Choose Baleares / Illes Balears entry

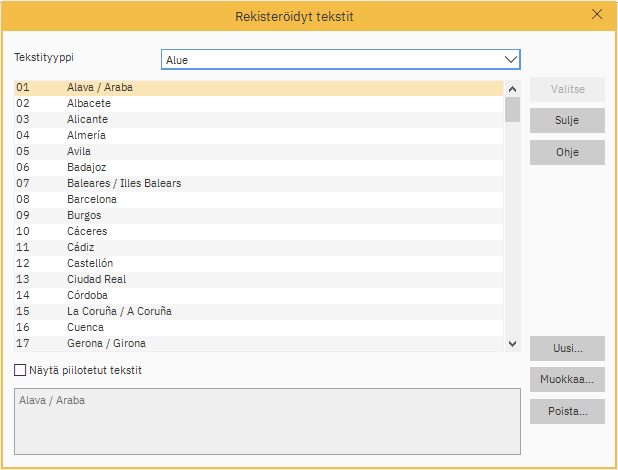124,183
